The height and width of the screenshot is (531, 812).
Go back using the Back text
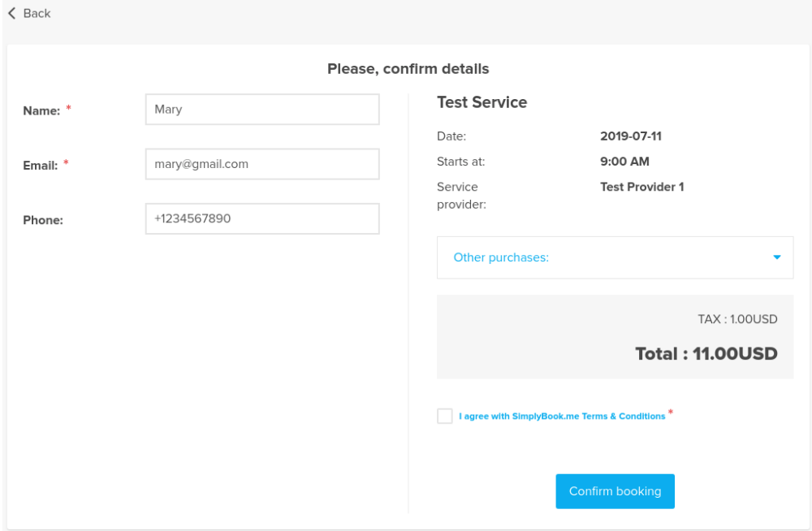(37, 14)
